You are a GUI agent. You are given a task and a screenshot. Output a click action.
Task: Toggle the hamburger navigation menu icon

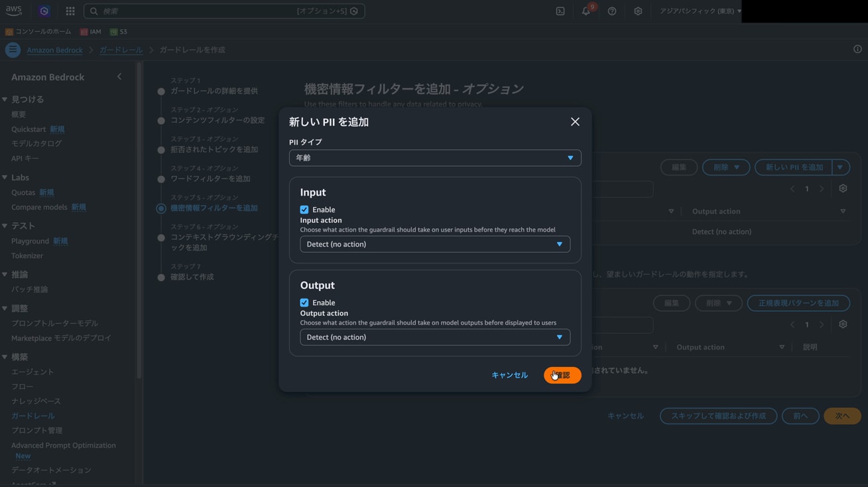point(13,50)
